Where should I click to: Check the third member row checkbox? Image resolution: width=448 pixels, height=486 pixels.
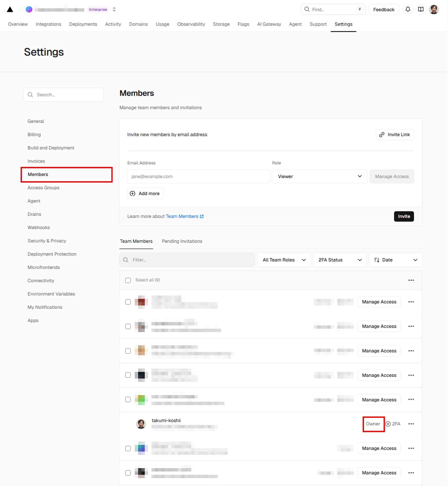(x=128, y=351)
